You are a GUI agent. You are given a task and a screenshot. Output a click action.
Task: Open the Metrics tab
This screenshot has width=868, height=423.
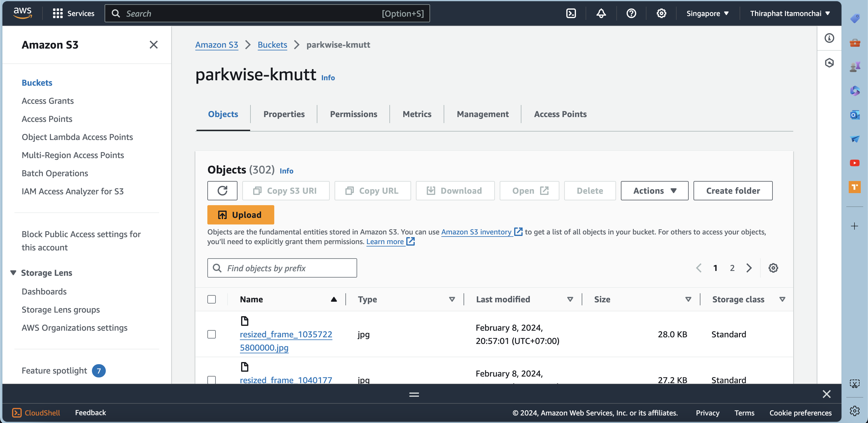417,114
